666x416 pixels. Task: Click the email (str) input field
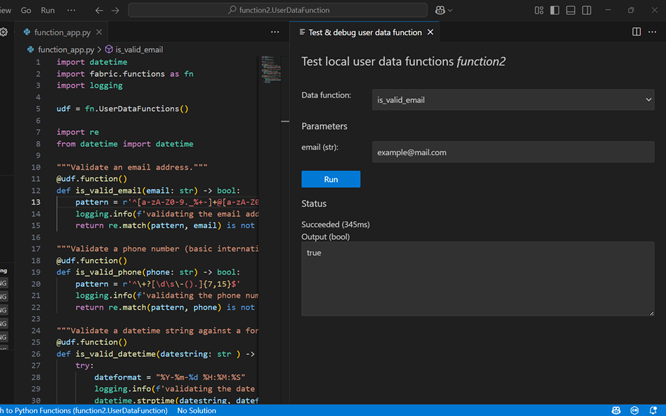point(513,152)
